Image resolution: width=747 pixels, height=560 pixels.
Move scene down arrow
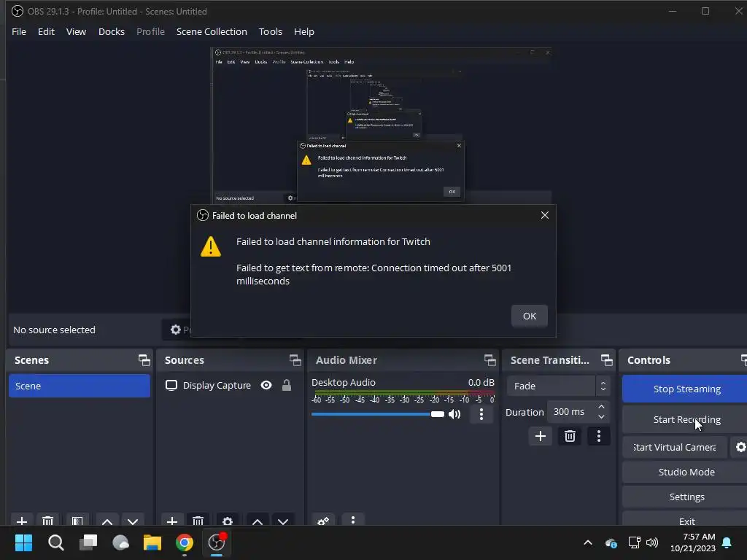click(133, 521)
